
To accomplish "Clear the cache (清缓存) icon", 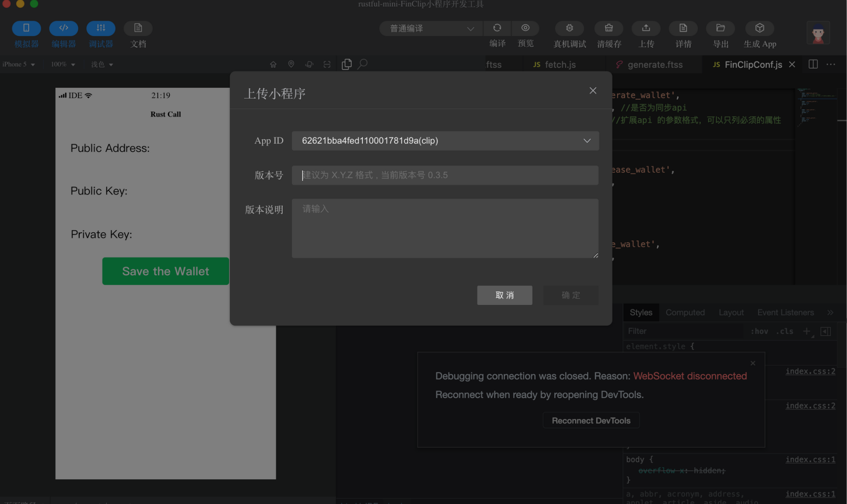I will coord(609,28).
